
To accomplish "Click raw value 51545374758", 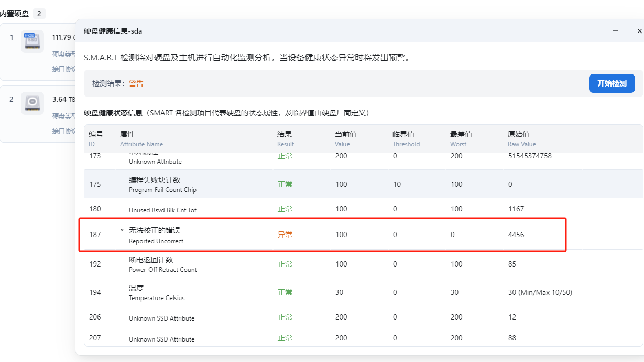I will coord(530,156).
